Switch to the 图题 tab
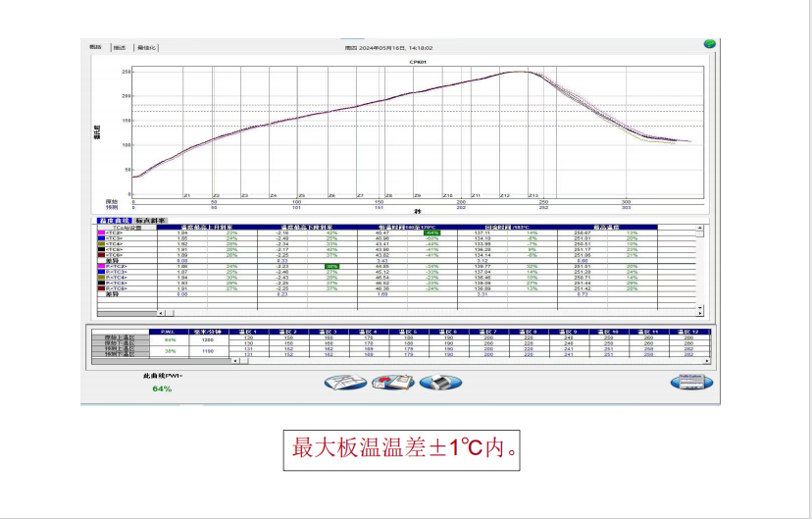The image size is (812, 519). click(x=96, y=47)
